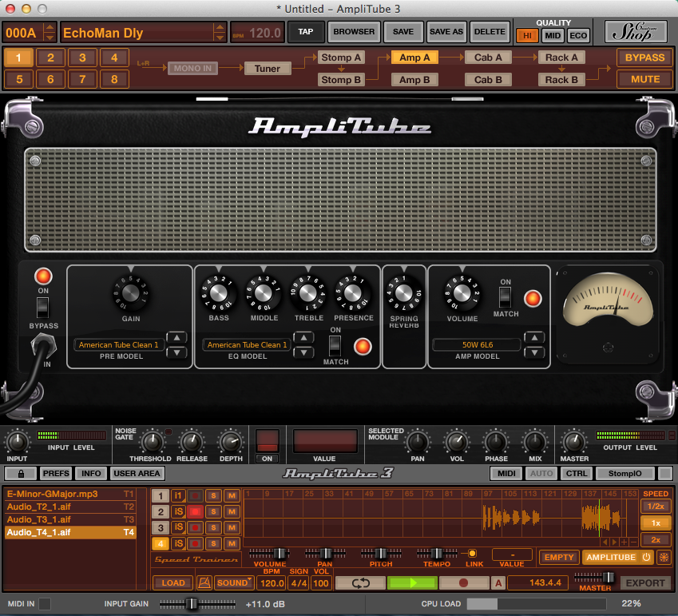Set quality to ECO
This screenshot has width=678, height=616.
[578, 35]
